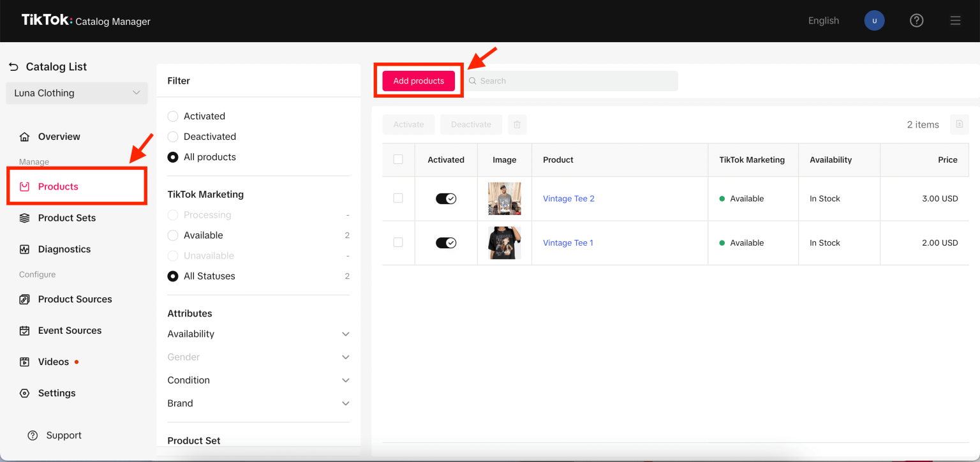Select the Deactivated filter option
This screenshot has width=980, height=462.
[x=172, y=137]
